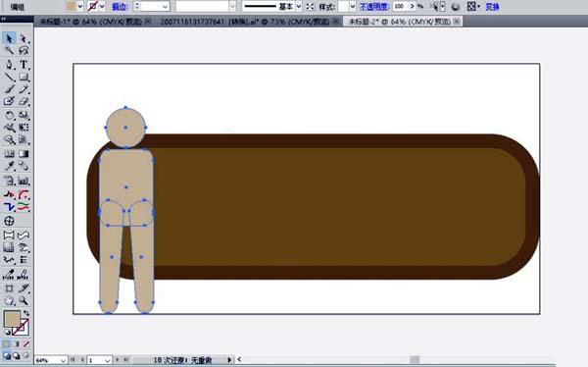Switch to the 未标题-1 document tab
This screenshot has width=588, height=367.
(x=91, y=22)
